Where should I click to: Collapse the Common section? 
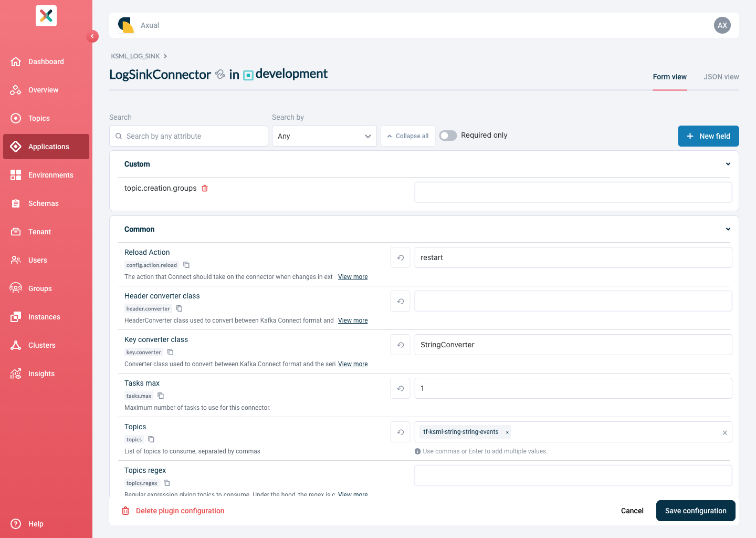click(x=728, y=229)
